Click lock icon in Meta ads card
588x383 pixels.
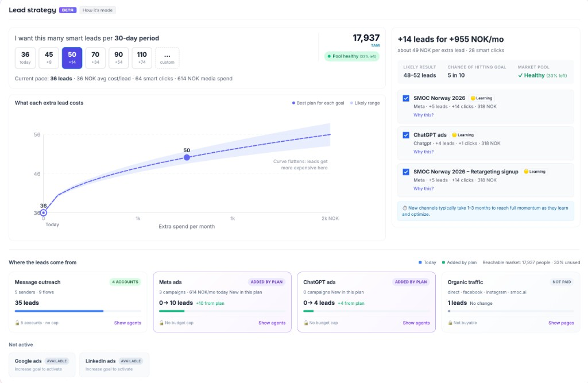161,323
